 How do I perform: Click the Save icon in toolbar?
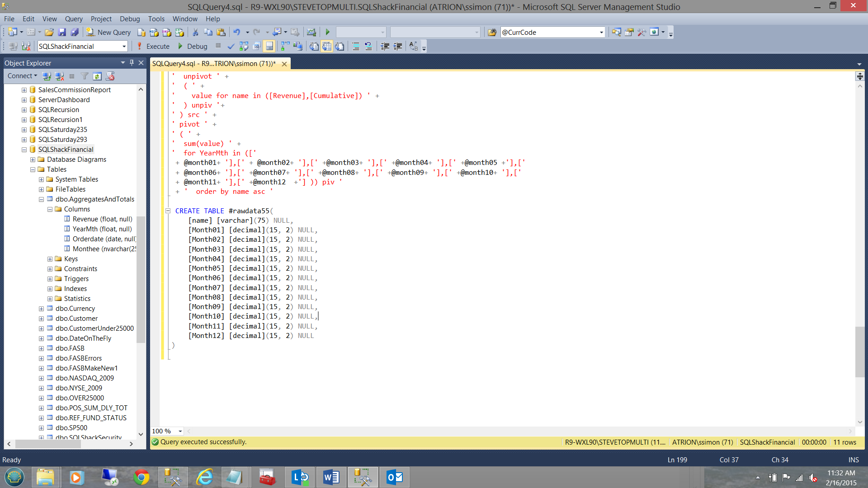tap(62, 32)
